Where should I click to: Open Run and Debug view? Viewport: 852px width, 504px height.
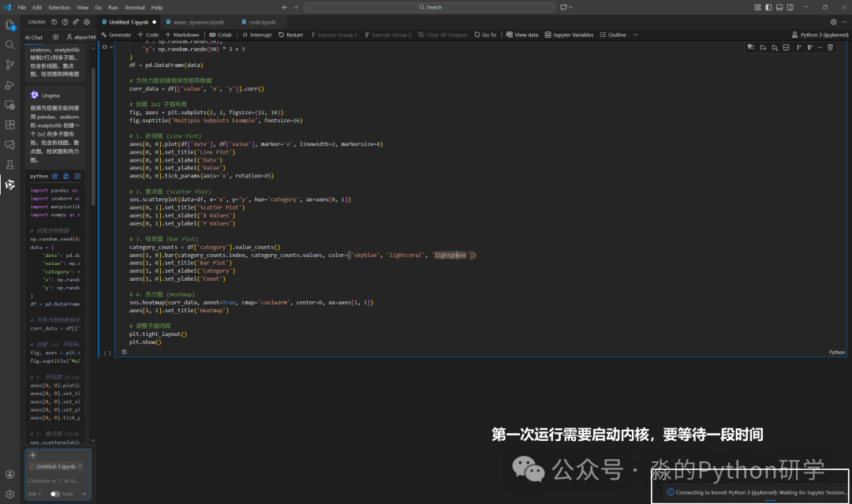9,84
